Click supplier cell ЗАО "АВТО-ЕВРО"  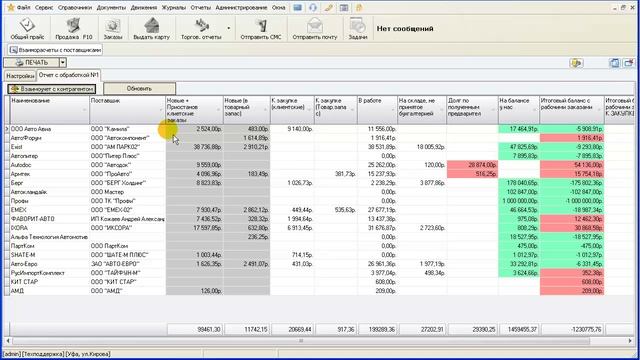(x=127, y=264)
